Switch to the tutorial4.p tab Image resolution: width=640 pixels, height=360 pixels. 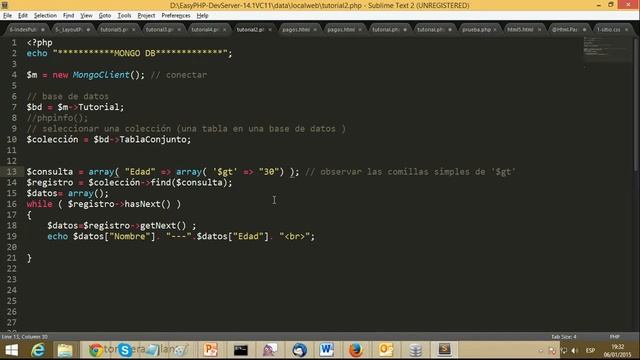point(206,30)
